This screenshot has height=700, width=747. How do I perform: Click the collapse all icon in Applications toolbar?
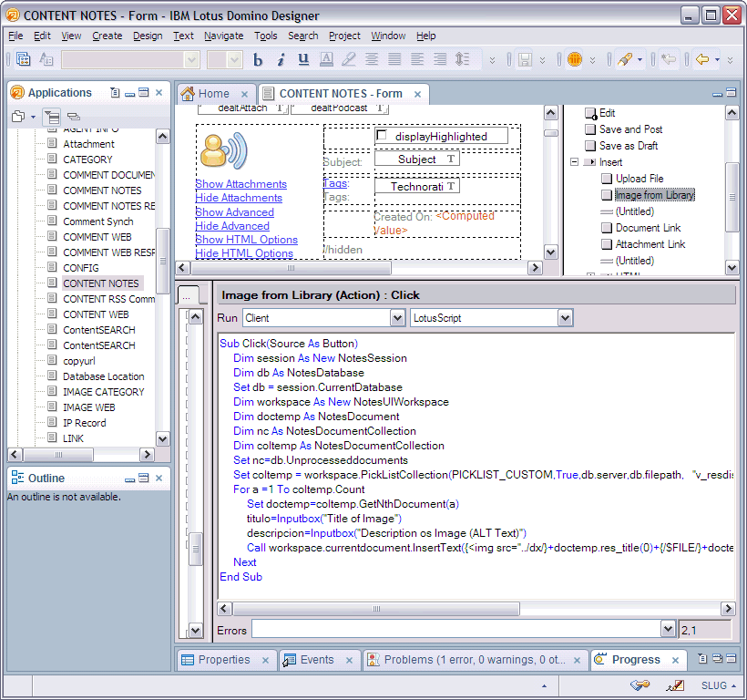click(x=74, y=117)
